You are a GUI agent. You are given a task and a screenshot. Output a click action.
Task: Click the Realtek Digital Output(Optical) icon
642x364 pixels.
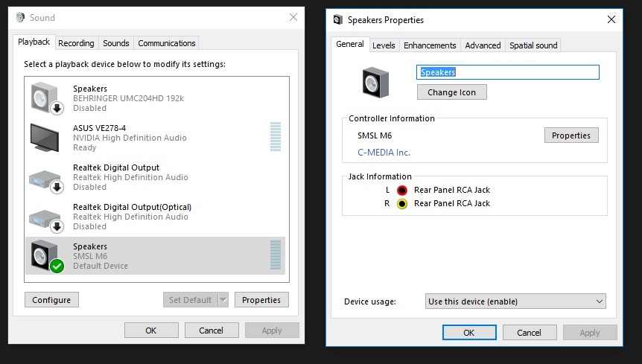[x=46, y=217]
